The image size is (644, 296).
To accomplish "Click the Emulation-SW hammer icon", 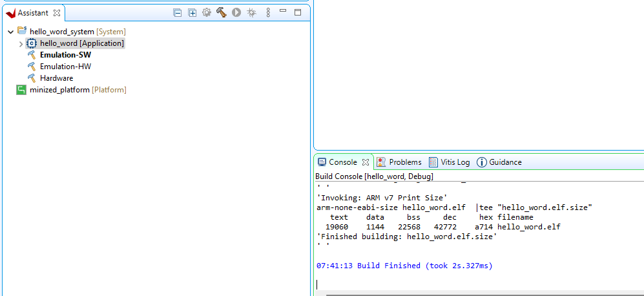I will point(32,55).
